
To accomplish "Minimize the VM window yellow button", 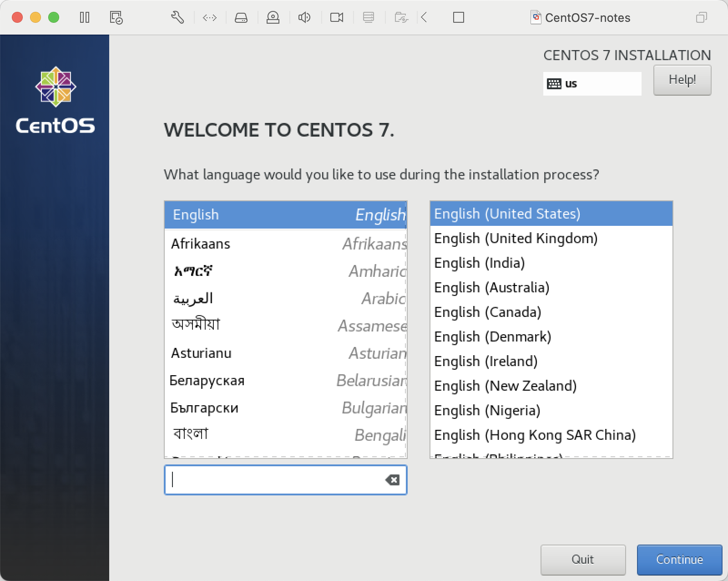I will click(x=35, y=17).
